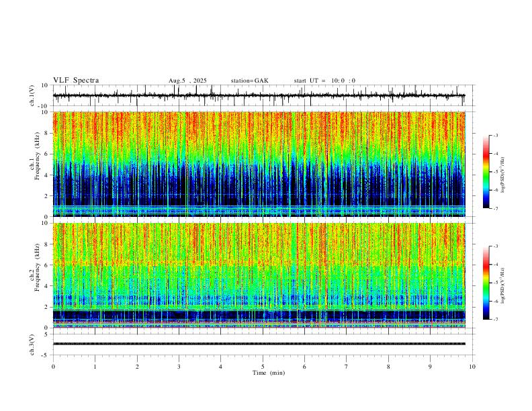The width and height of the screenshot is (532, 411).
Task: Click the ch.1 "Frequency (kHz)" axis label
Action: 37,156
